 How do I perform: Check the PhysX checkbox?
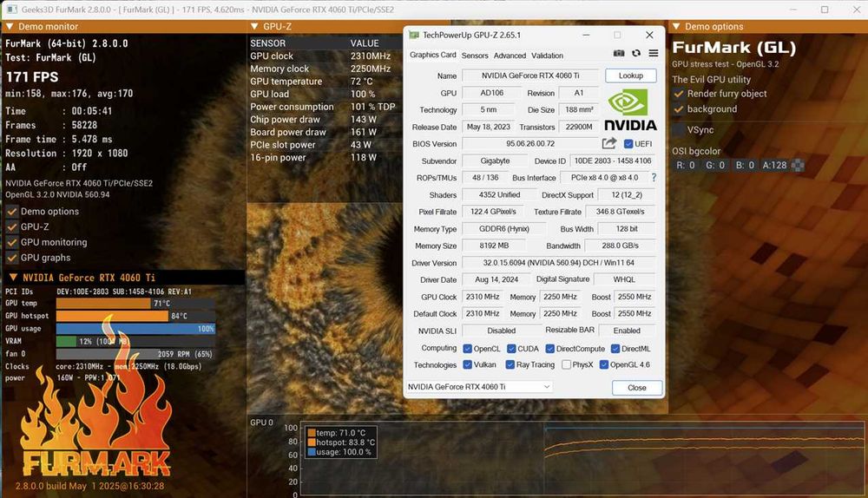coord(566,364)
